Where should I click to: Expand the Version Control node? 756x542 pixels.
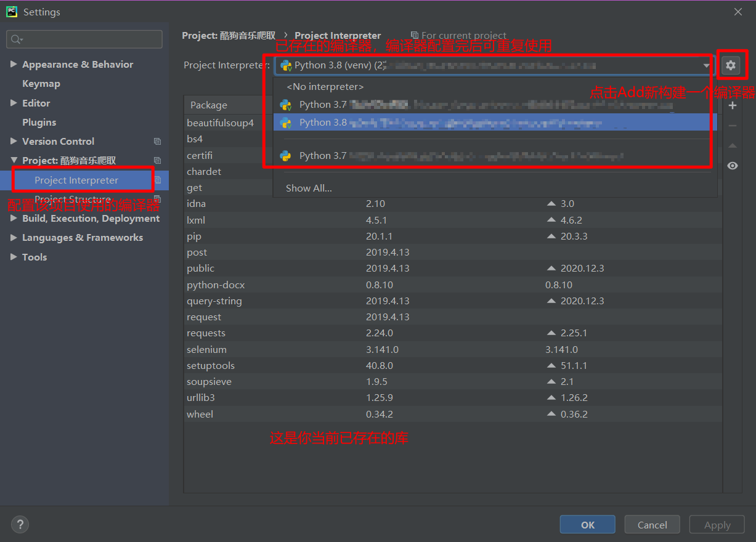tap(14, 141)
